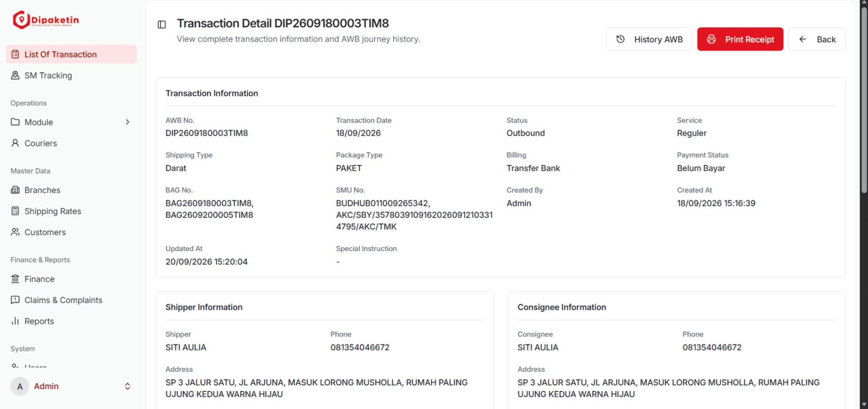Click the Reguler service value

(x=691, y=133)
